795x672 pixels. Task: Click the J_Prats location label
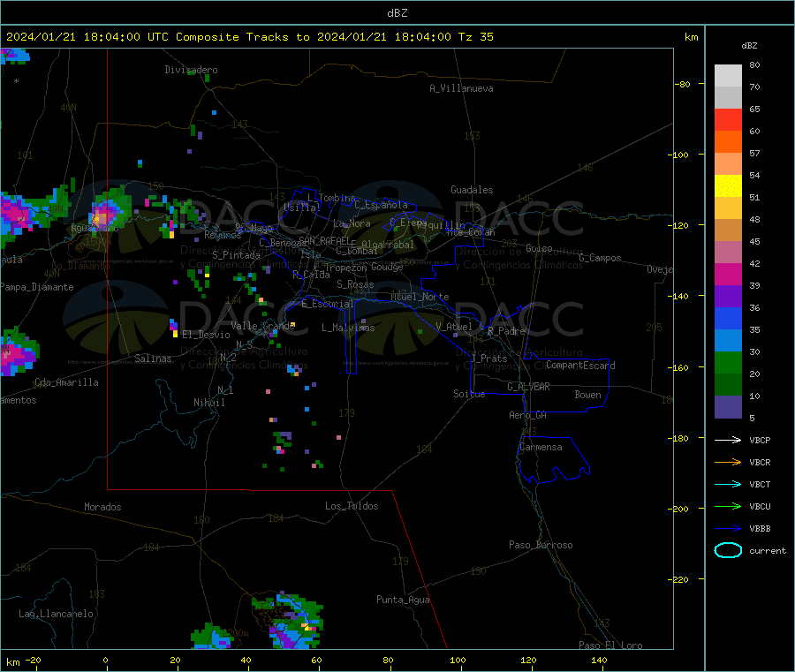tap(489, 359)
